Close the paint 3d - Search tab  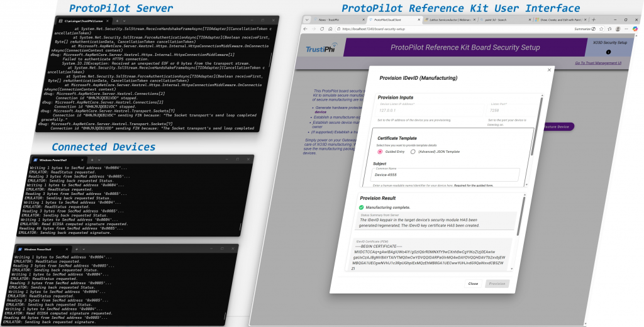tap(530, 19)
